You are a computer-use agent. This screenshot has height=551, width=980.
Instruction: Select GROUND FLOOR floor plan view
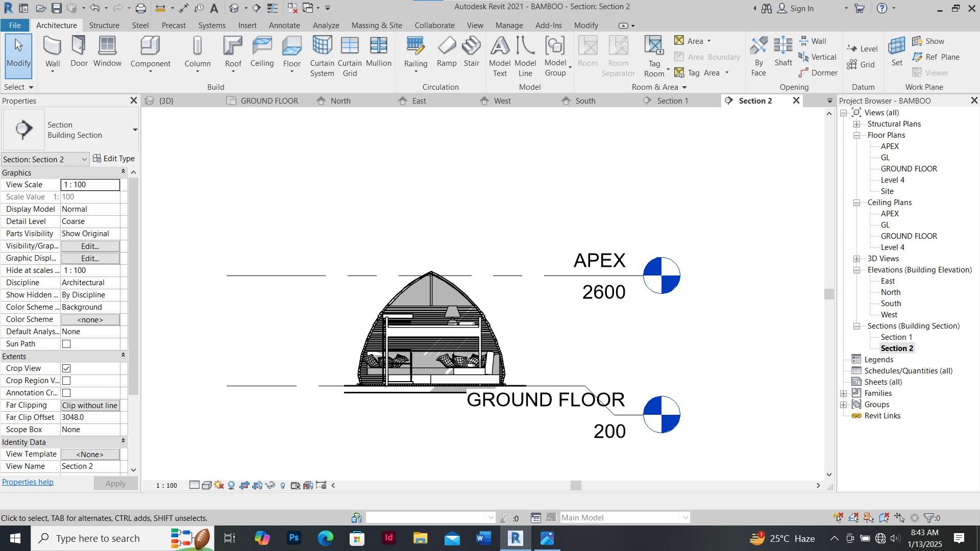(x=910, y=168)
